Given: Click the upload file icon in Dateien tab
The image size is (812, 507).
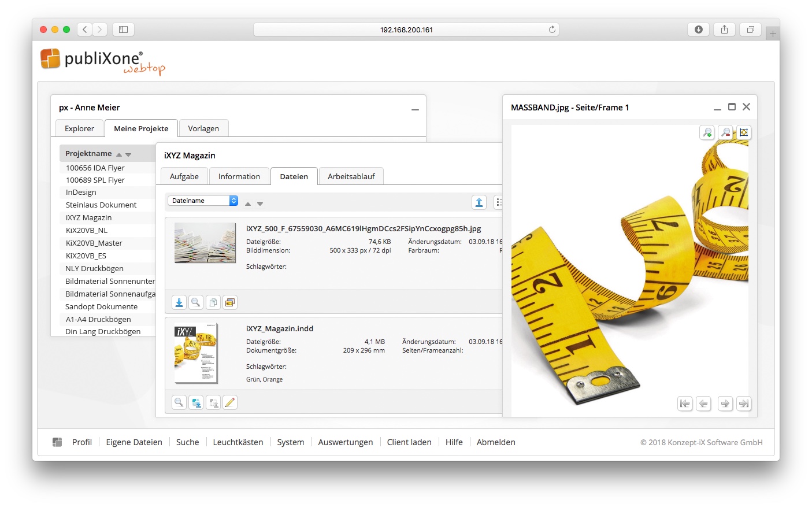Looking at the screenshot, I should 479,202.
